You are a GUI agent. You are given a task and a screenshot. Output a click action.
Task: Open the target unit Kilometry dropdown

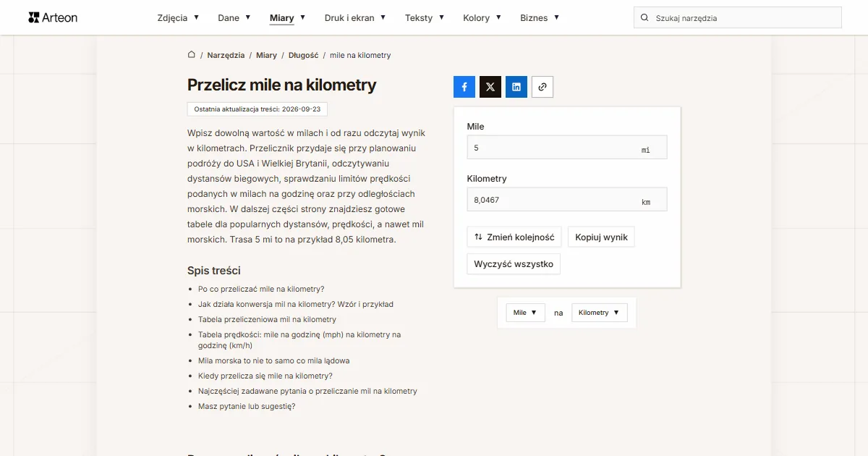click(600, 313)
